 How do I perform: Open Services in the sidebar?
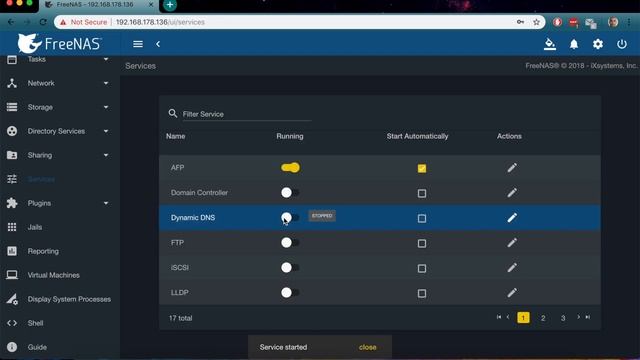[41, 179]
